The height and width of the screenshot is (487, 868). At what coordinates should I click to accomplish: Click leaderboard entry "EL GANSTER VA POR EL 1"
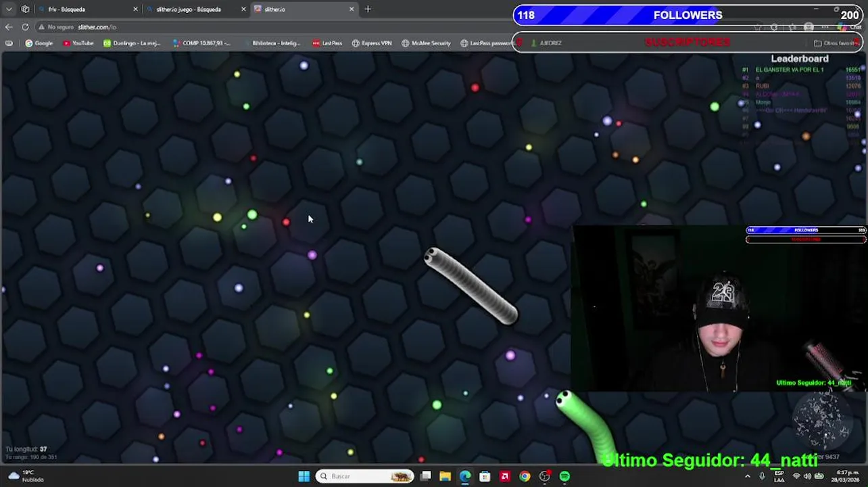tap(790, 70)
